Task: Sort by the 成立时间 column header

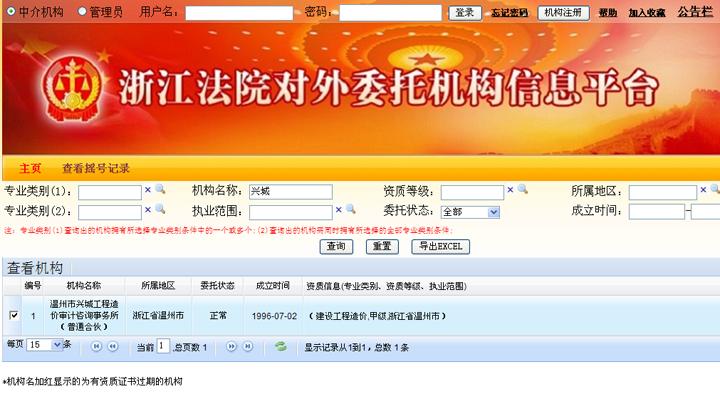Action: pos(273,286)
